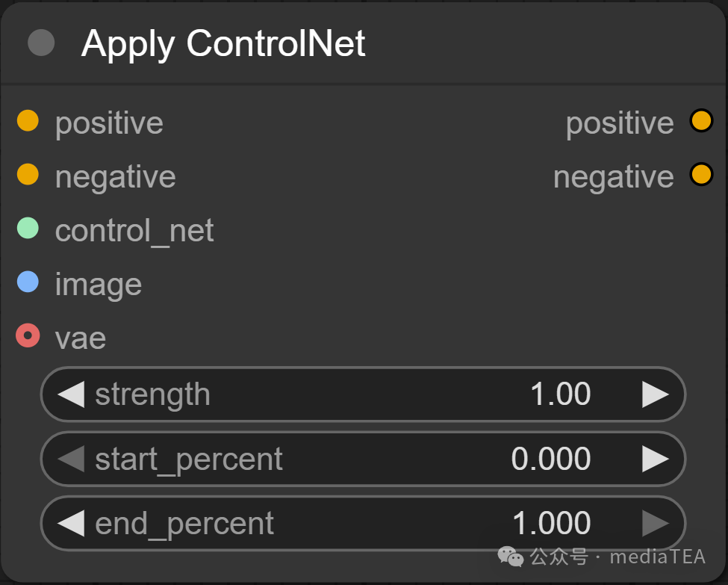728x585 pixels.
Task: Click the Apply ControlNet node title
Action: (x=224, y=43)
